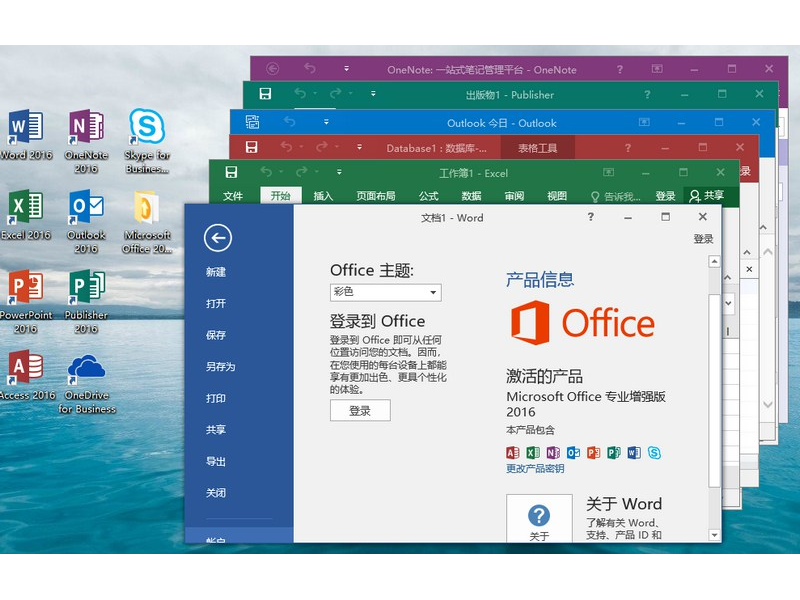Launch the Skype for Business desktop icon
The image size is (800, 600).
tap(147, 141)
